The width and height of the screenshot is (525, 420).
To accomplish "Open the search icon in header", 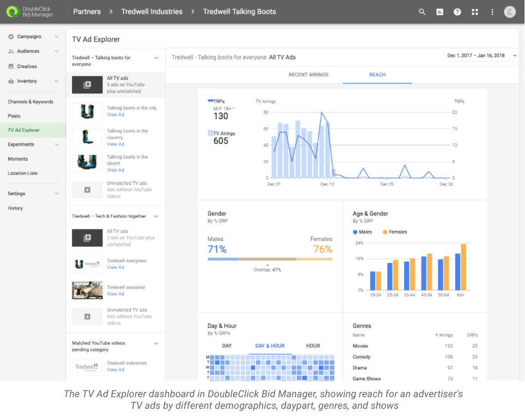I will 422,12.
